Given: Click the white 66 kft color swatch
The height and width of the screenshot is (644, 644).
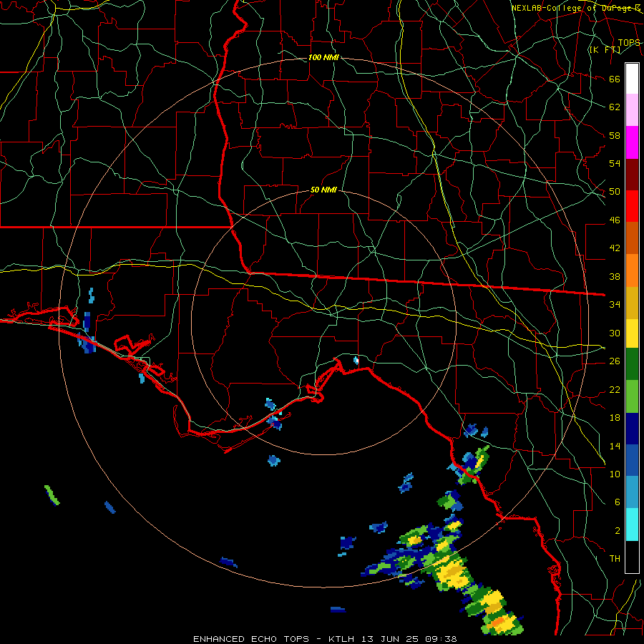Looking at the screenshot, I should coord(632,79).
